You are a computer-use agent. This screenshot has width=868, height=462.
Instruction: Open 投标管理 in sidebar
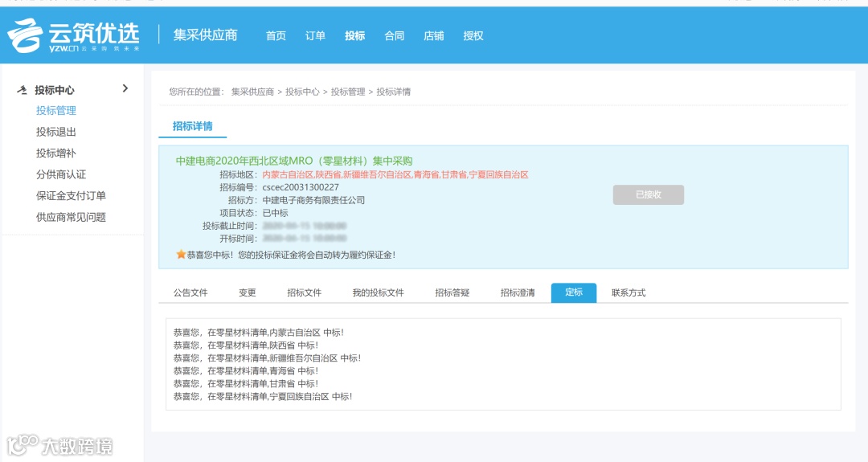56,111
